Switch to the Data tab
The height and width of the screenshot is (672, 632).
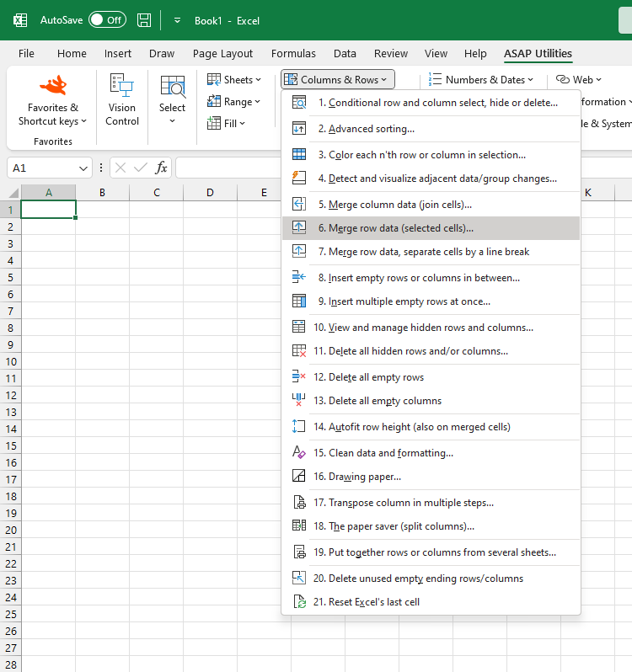[x=345, y=54]
